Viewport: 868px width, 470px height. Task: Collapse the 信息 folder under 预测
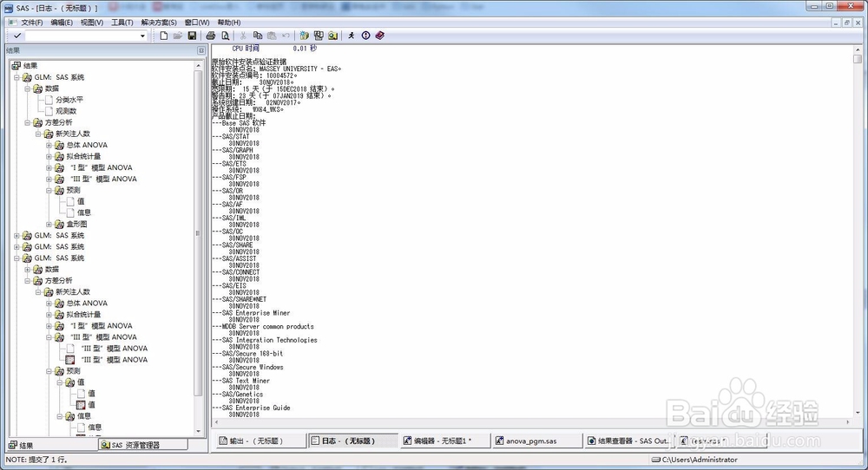(59, 416)
